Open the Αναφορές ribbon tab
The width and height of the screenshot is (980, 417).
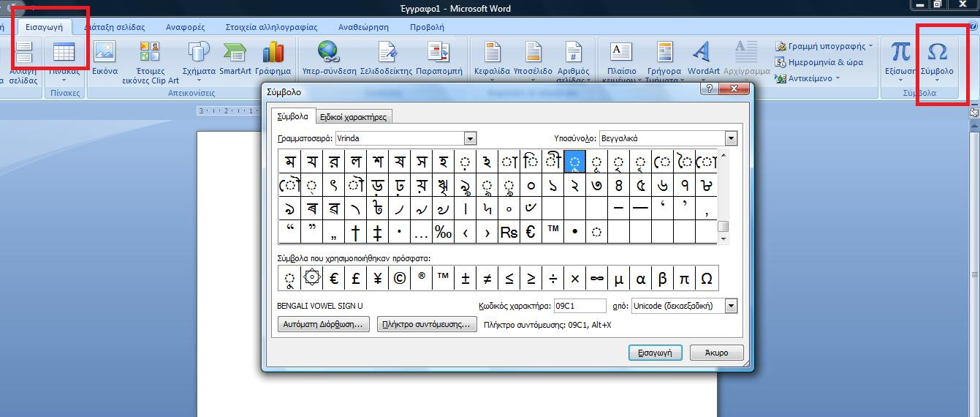186,27
